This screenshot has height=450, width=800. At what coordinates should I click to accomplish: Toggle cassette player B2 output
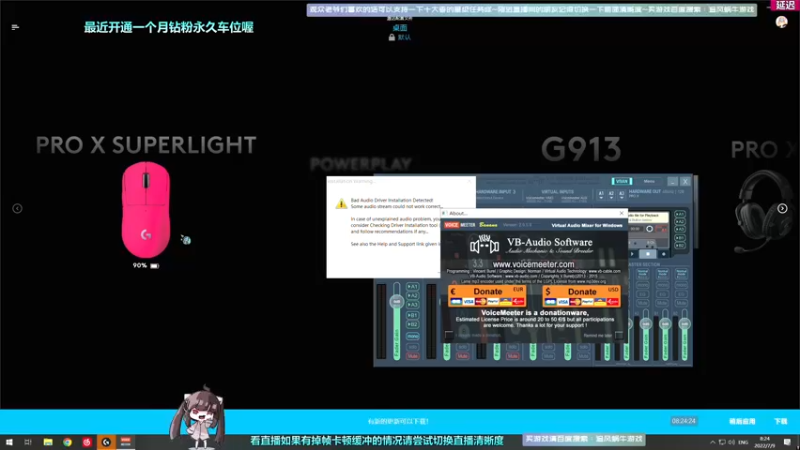click(680, 245)
